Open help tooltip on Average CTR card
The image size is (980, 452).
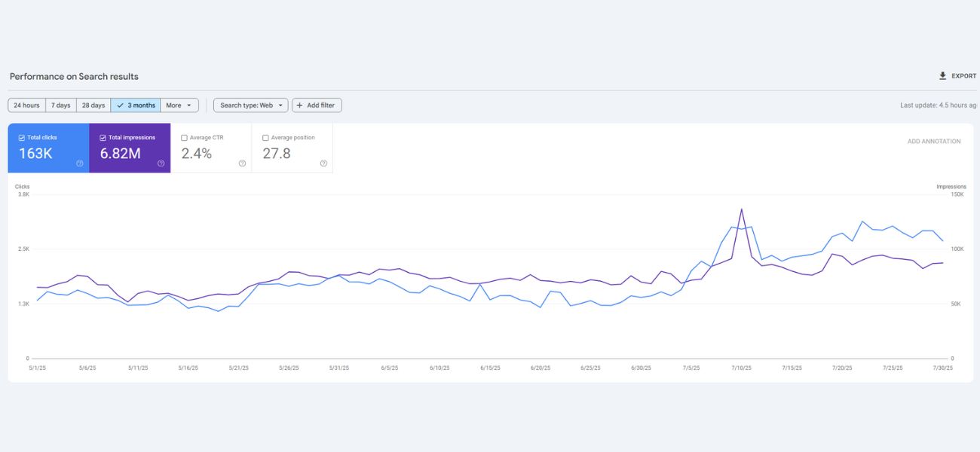(242, 162)
